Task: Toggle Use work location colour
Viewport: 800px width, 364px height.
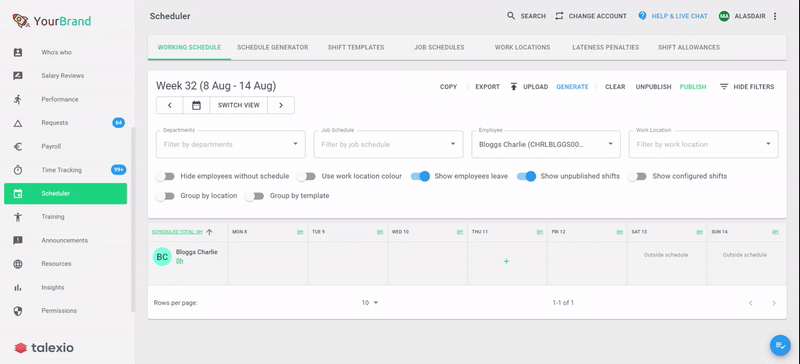Action: 306,176
